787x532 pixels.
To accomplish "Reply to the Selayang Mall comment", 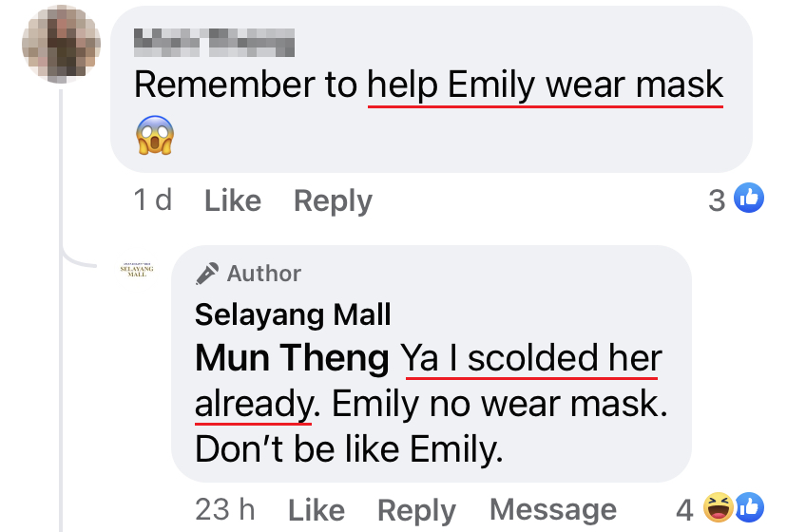I will [x=416, y=511].
